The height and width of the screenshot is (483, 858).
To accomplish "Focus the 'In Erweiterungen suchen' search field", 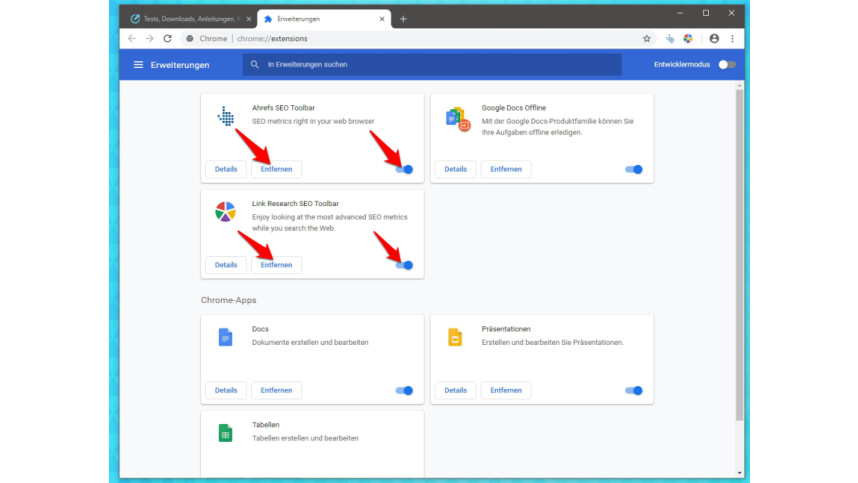I will click(432, 65).
